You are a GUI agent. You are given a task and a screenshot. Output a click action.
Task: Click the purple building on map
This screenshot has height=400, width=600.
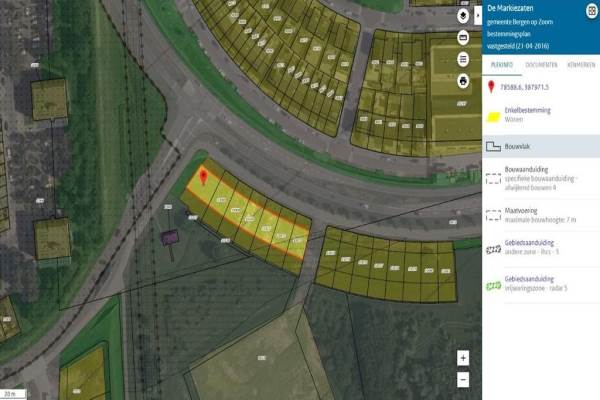click(x=170, y=238)
